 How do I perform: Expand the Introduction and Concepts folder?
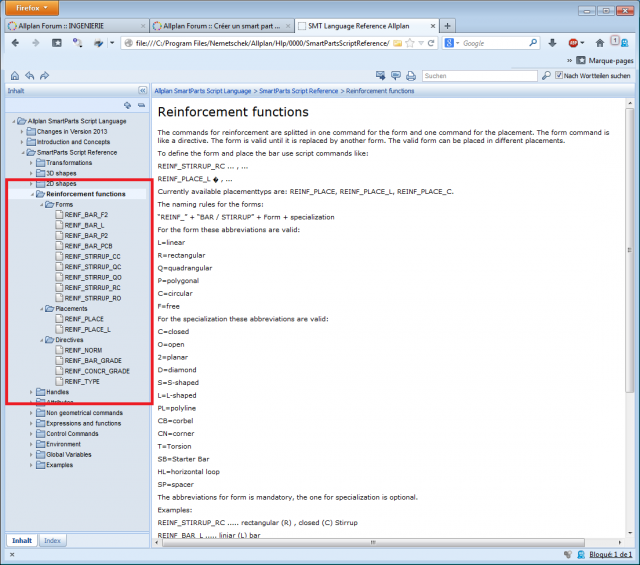pyautogui.click(x=22, y=142)
